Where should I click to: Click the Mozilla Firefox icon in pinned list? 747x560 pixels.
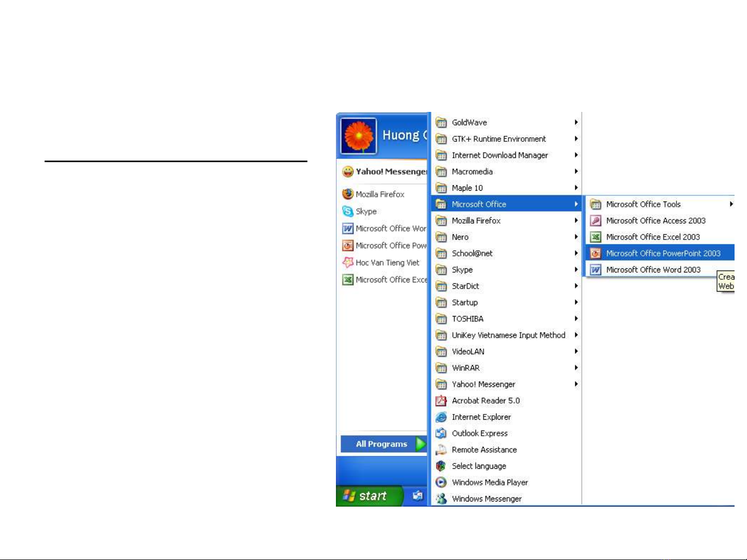347,194
